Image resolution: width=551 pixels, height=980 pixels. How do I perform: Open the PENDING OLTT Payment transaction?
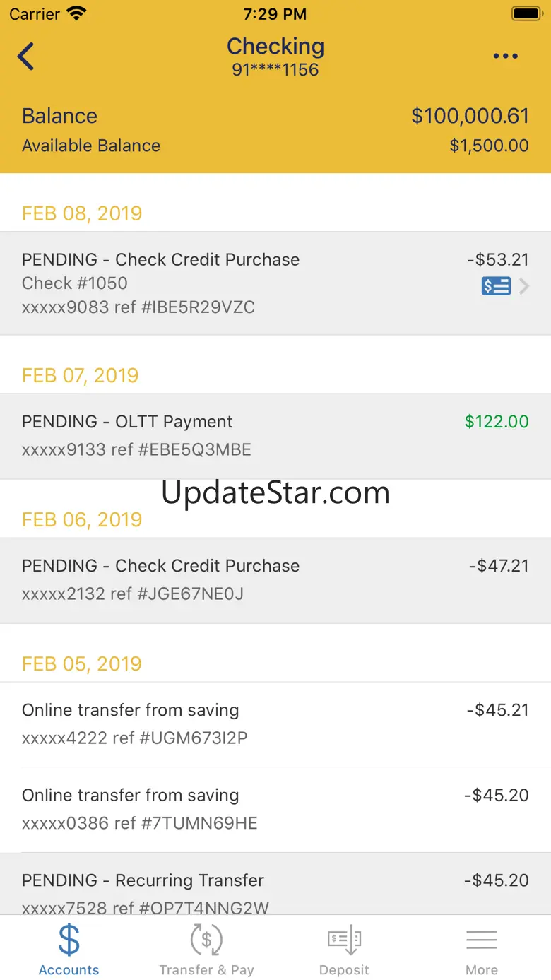click(x=275, y=436)
